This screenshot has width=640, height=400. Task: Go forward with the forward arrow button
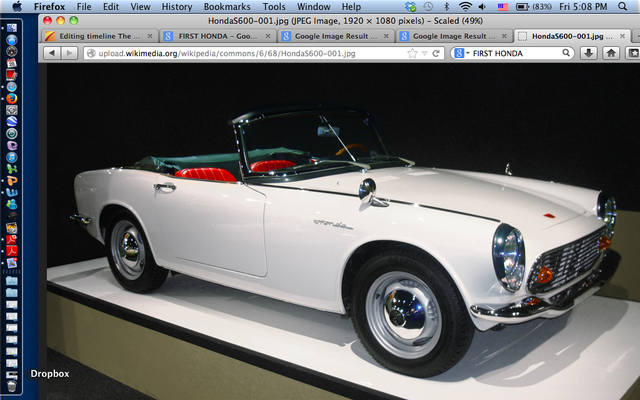(x=69, y=53)
